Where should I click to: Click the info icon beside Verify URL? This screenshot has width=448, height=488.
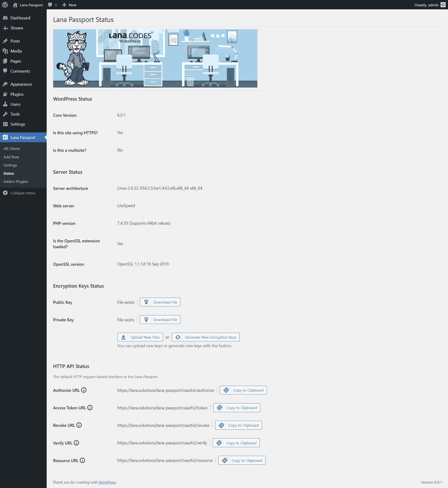point(76,443)
